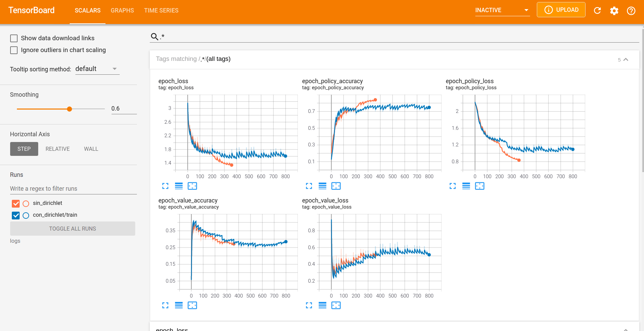Viewport: 644px width, 331px height.
Task: Click the TOGGLE ALL RUNS button
Action: pos(73,229)
